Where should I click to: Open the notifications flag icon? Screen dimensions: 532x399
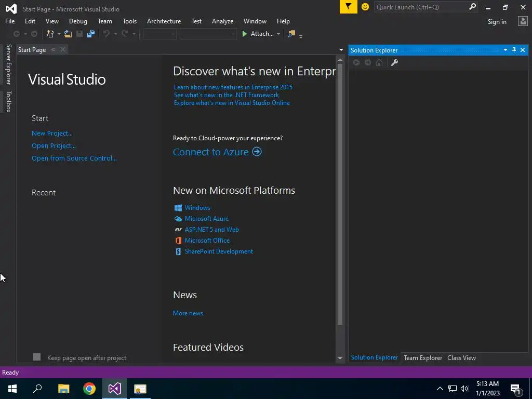[349, 7]
